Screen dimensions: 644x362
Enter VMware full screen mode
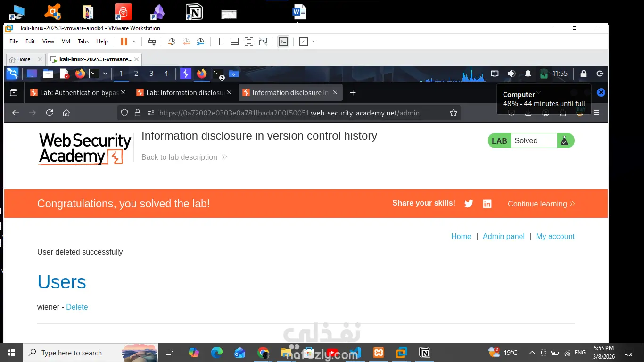[x=249, y=41]
